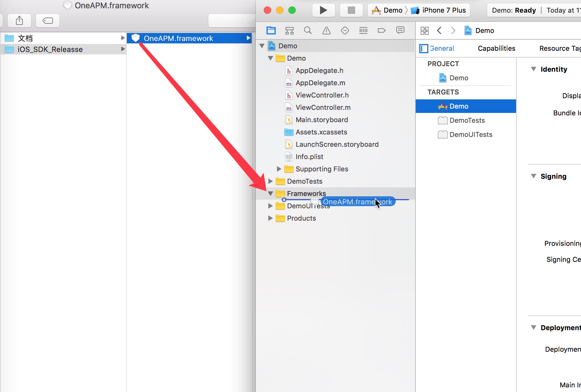Choose iPhone 7 Plus destination
The image size is (581, 392).
(439, 10)
